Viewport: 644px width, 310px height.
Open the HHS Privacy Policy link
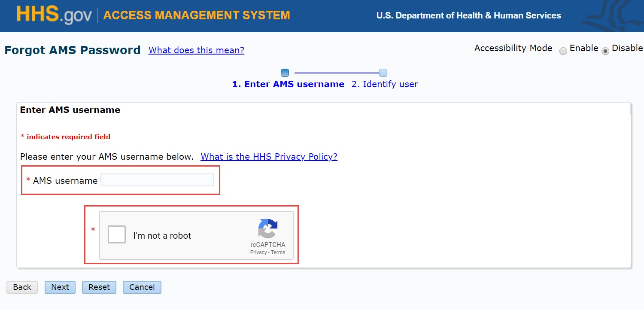pos(269,157)
